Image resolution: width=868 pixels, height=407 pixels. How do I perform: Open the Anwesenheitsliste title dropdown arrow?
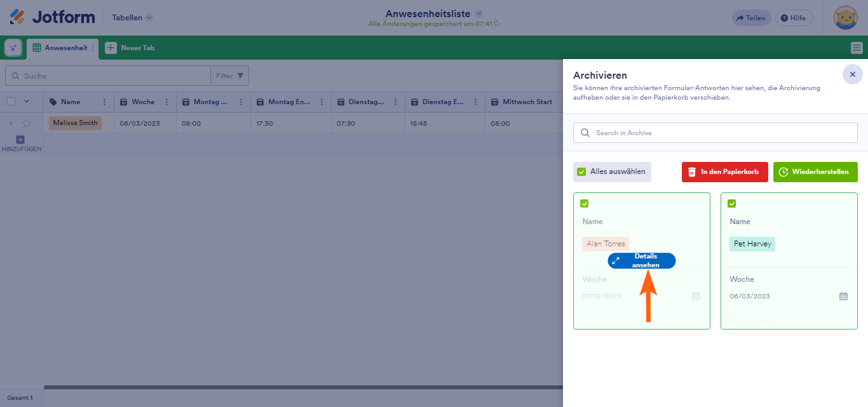click(x=478, y=13)
